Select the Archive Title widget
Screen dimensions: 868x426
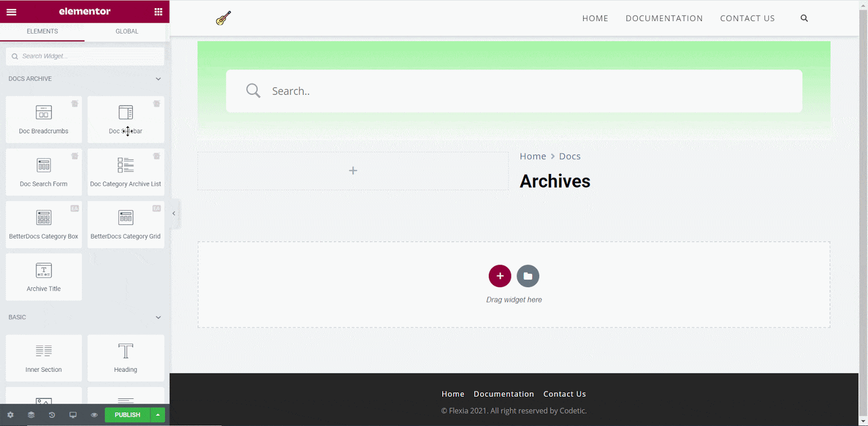(44, 277)
